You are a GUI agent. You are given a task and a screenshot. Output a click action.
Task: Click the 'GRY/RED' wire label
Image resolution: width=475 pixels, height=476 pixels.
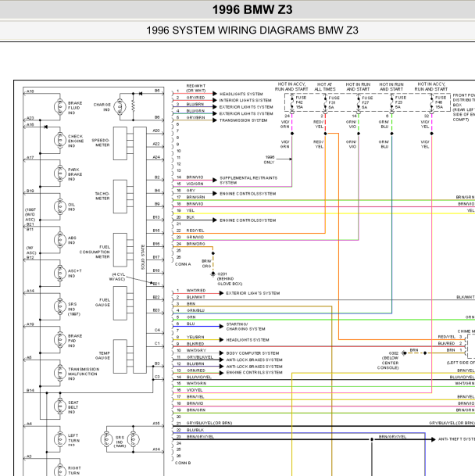(195, 98)
